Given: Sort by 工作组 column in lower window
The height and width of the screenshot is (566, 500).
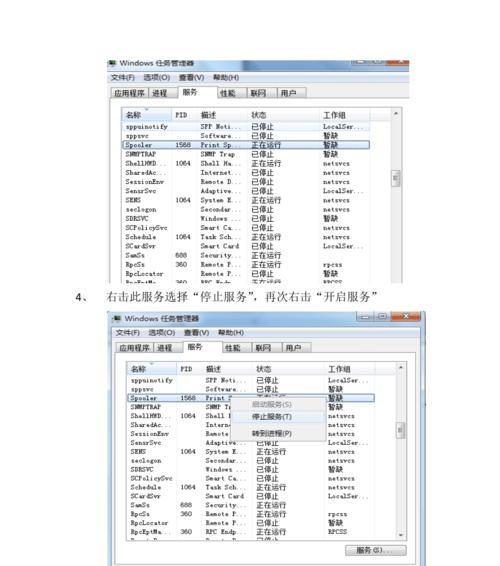Looking at the screenshot, I should click(x=350, y=369).
